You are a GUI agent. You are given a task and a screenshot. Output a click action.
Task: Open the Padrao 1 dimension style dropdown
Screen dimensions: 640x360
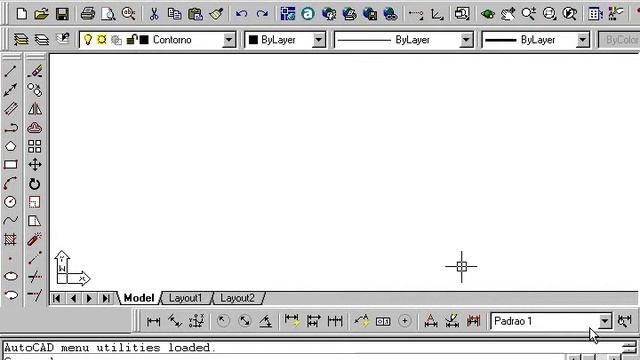click(x=605, y=321)
